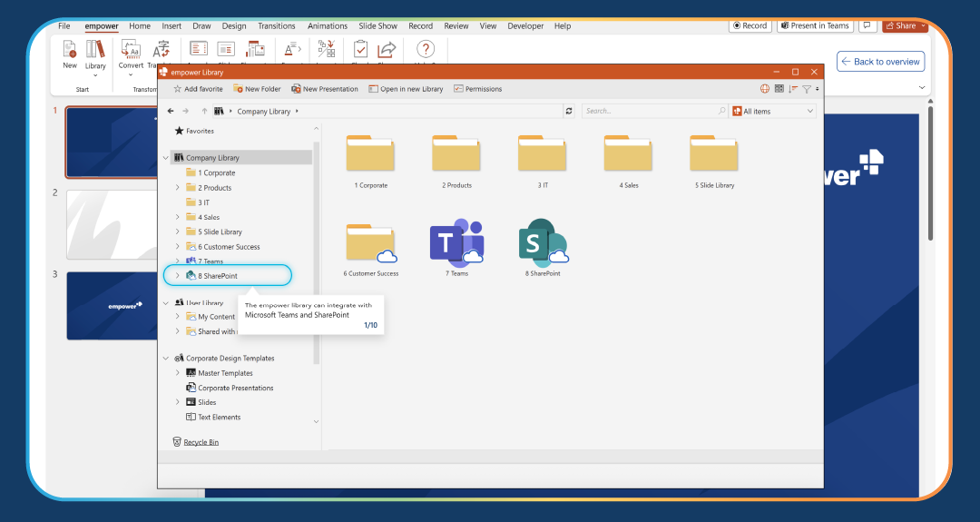Open the 1 Corporate folder icon

coord(370,153)
